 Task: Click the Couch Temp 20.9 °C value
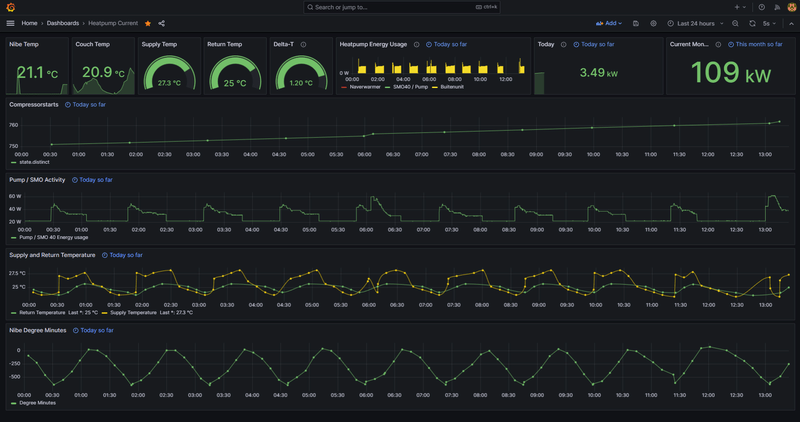[103, 72]
